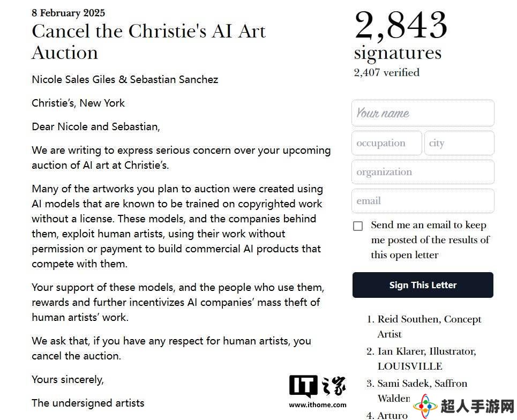This screenshot has width=517, height=420.
Task: Click the Cancel the Christie's AI Art Auction title
Action: coord(149,42)
